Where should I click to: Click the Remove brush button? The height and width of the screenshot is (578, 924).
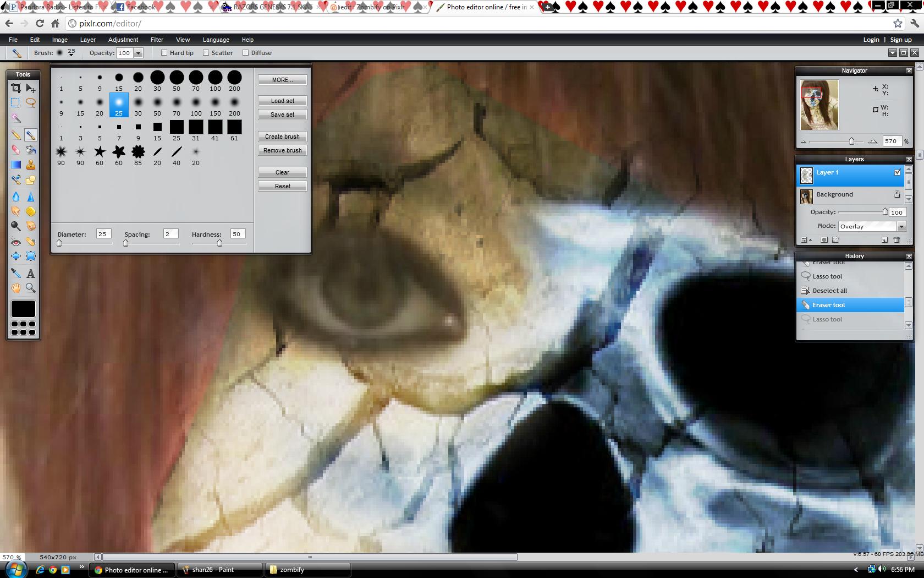[x=283, y=150]
